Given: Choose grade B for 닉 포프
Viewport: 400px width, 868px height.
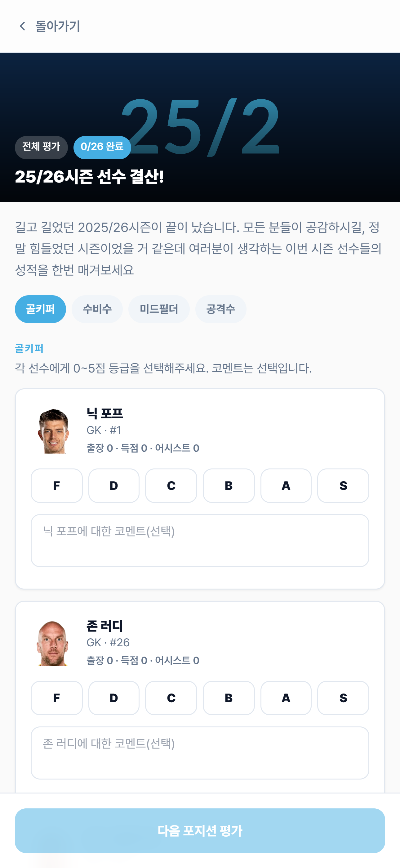Looking at the screenshot, I should (229, 485).
